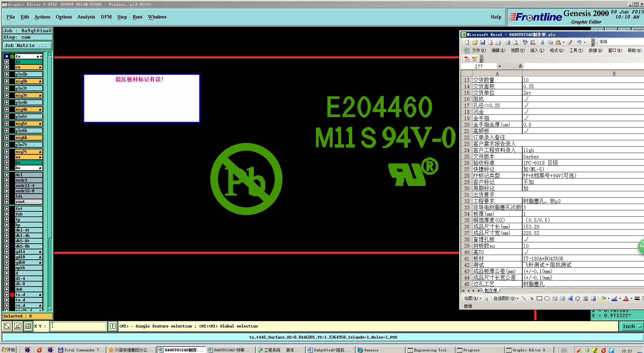Screen dimensions: 644x353
Task: Toggle the checkbox for layer drl
Action: tap(7, 175)
